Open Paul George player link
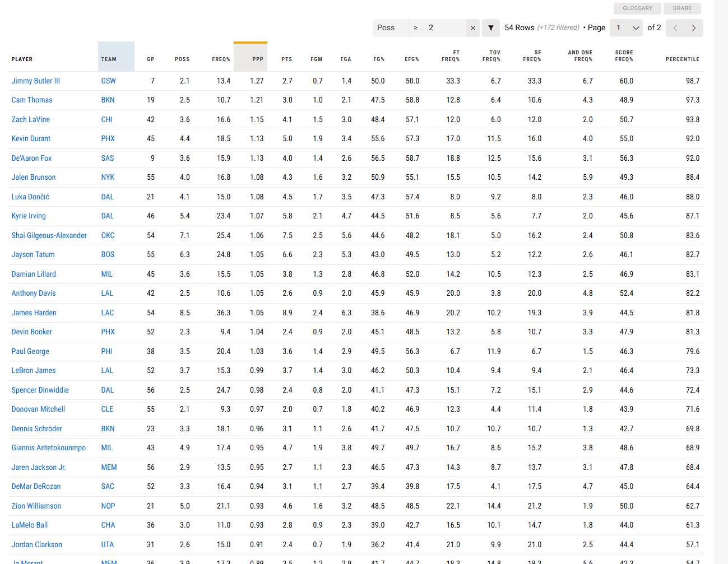 pos(30,352)
